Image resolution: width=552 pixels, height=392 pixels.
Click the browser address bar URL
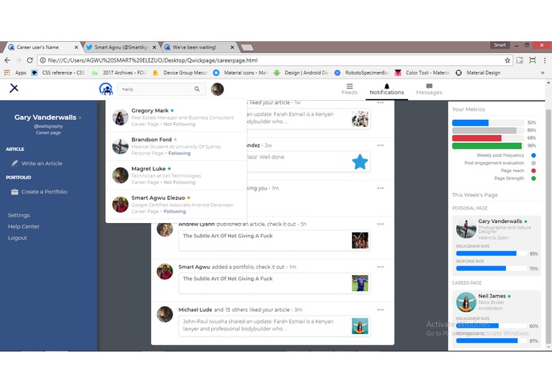152,60
